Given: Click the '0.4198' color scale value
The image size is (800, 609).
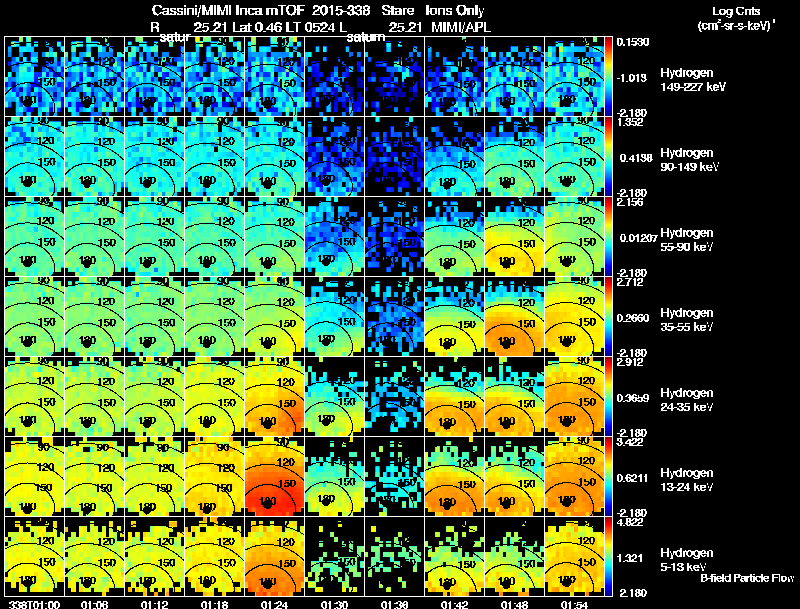Looking at the screenshot, I should [x=636, y=158].
